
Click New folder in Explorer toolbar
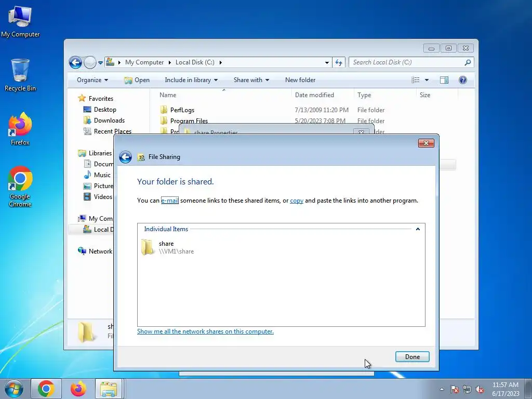[x=300, y=80]
